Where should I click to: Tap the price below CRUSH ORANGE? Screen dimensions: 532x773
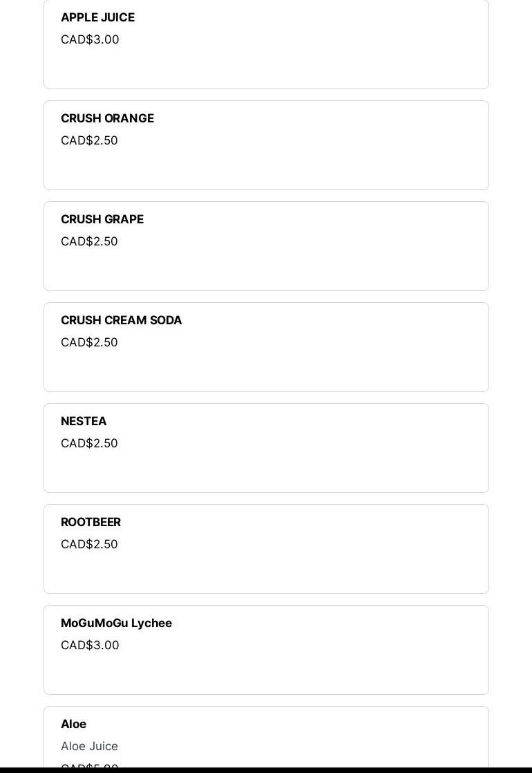click(89, 140)
